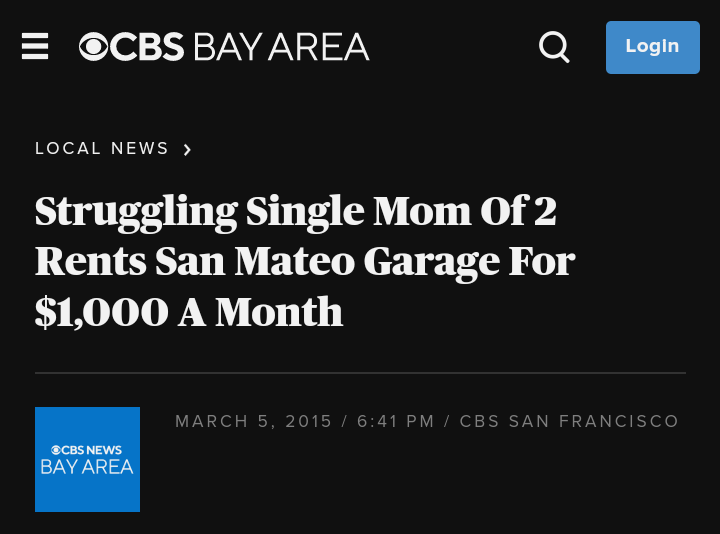720x534 pixels.
Task: Click the CBS eye logo in header
Action: [93, 47]
